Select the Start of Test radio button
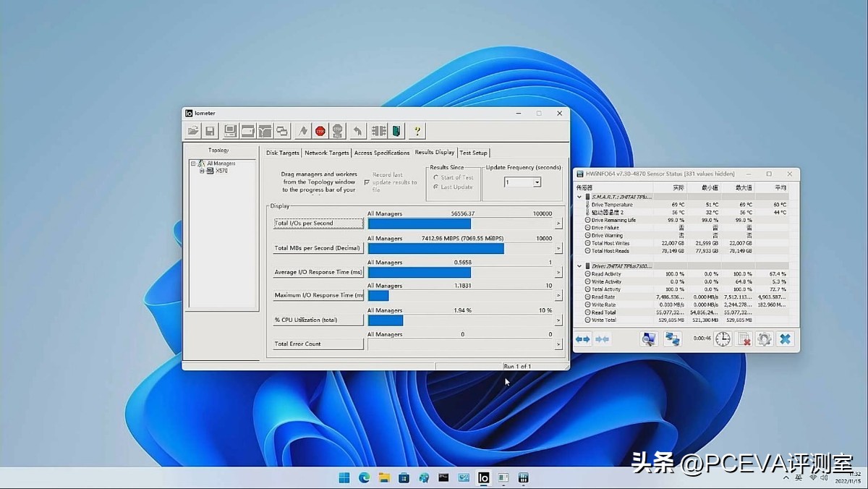Image resolution: width=868 pixels, height=489 pixels. pos(436,177)
